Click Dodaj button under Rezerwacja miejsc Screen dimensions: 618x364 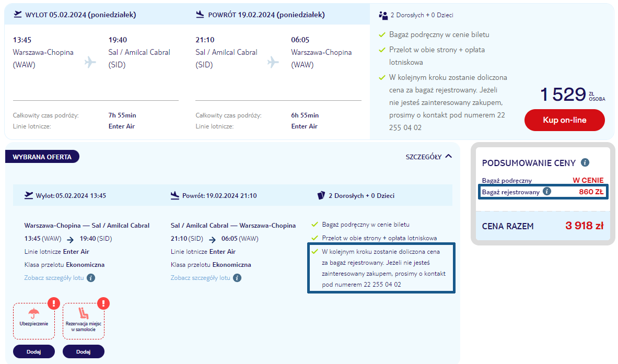(84, 351)
